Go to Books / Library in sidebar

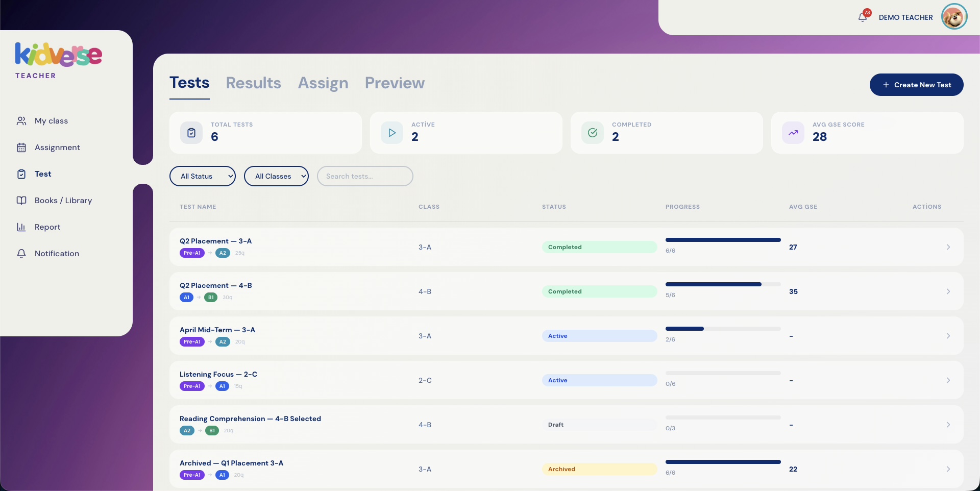[x=63, y=201]
